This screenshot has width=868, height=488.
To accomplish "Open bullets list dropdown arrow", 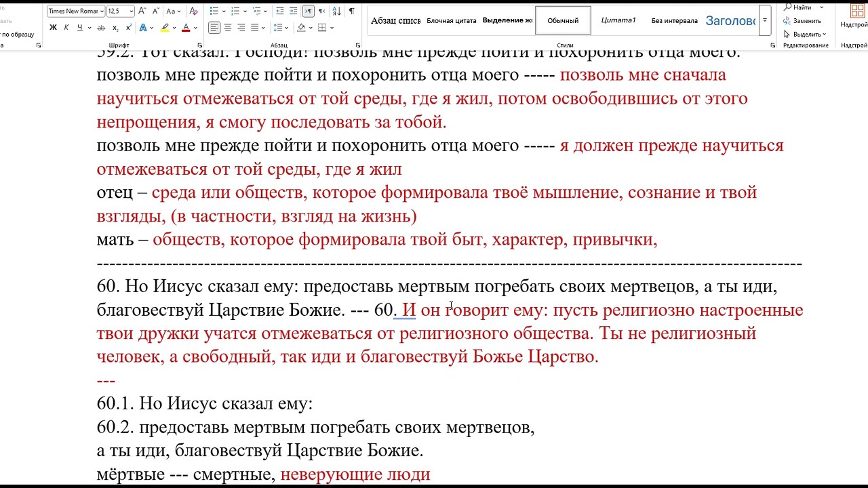I will tap(224, 12).
